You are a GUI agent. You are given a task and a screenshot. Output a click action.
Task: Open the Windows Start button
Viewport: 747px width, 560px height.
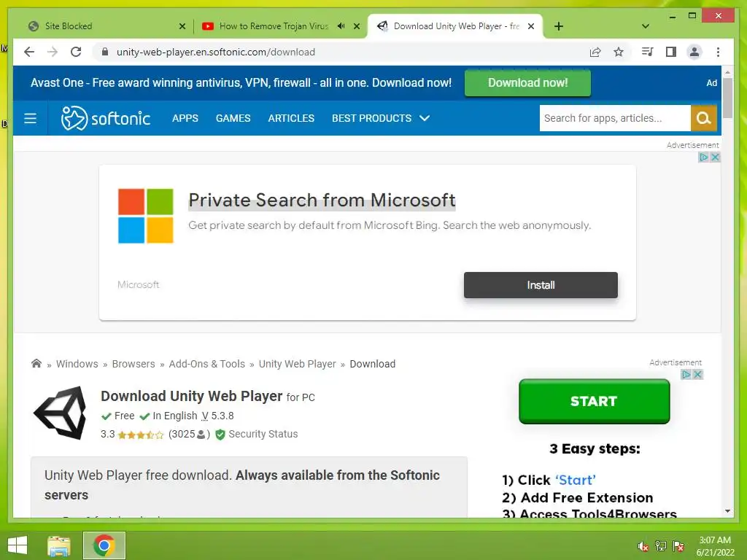pos(18,545)
